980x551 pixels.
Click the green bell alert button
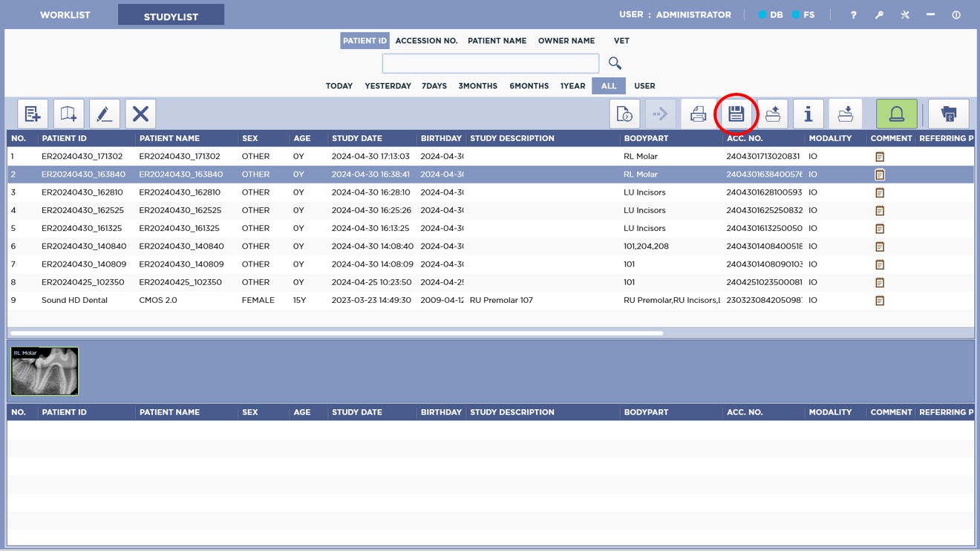tap(896, 114)
